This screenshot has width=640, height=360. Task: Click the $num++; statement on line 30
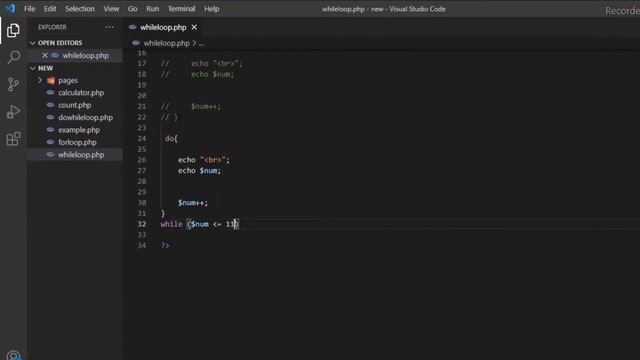point(193,203)
